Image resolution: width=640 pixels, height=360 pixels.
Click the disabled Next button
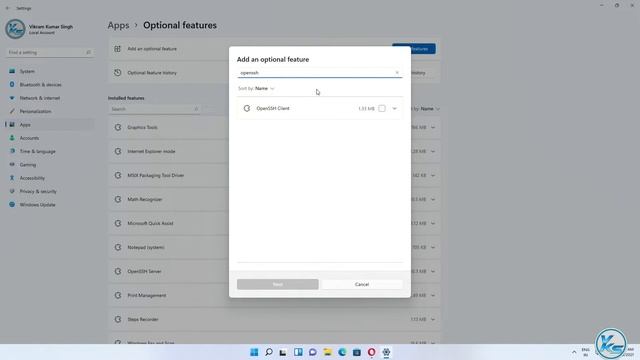point(278,284)
